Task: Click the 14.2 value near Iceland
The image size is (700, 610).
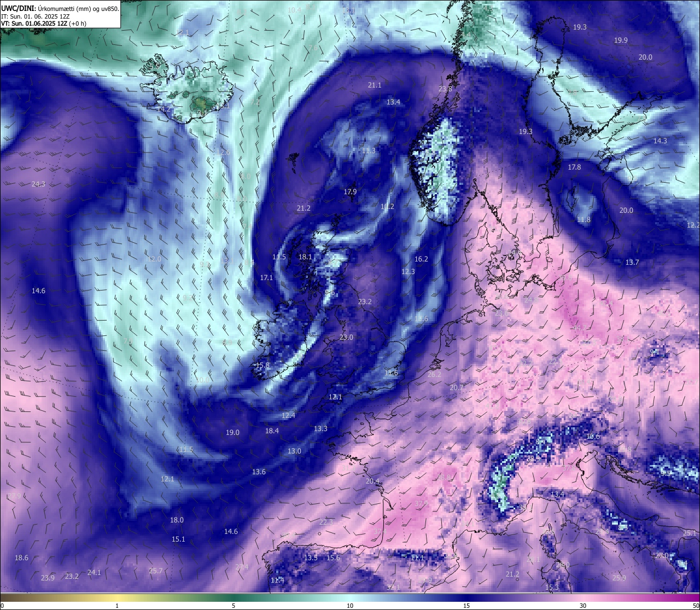Action: (x=164, y=109)
